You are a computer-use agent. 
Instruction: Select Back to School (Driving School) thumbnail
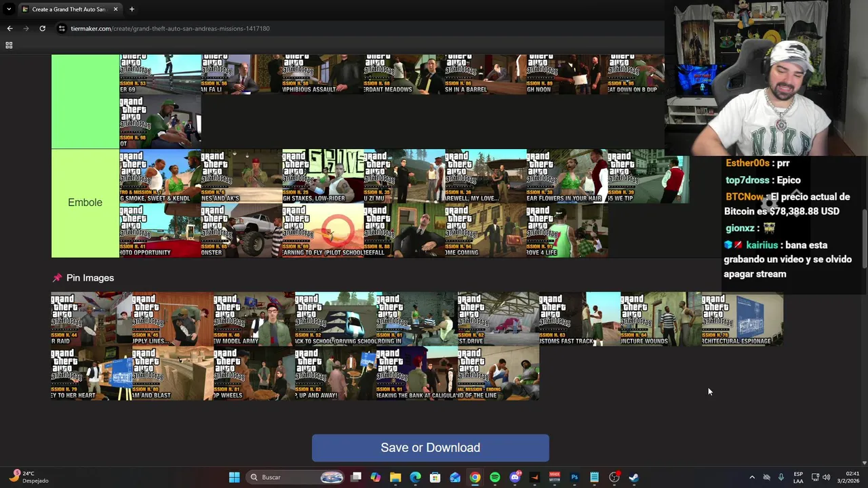[x=336, y=319]
